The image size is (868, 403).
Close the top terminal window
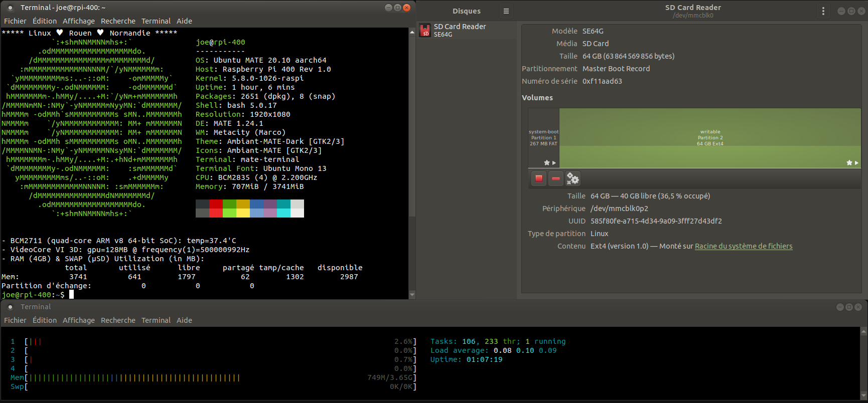(x=407, y=8)
